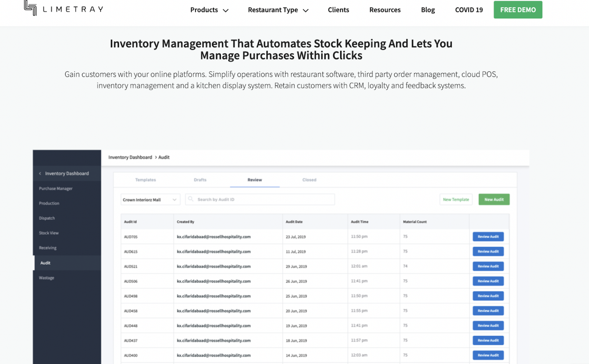This screenshot has width=589, height=364.
Task: Click the back arrow beside Inventory Dashboard
Action: (x=40, y=174)
